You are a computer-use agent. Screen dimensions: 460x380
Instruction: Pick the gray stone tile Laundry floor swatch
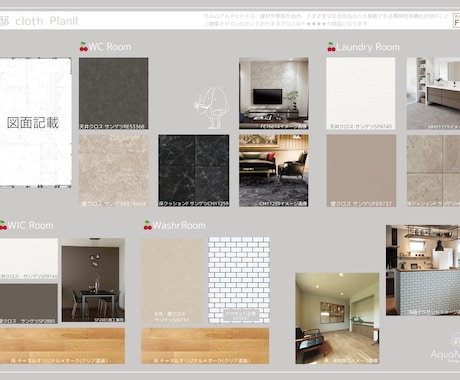pyautogui.click(x=433, y=171)
